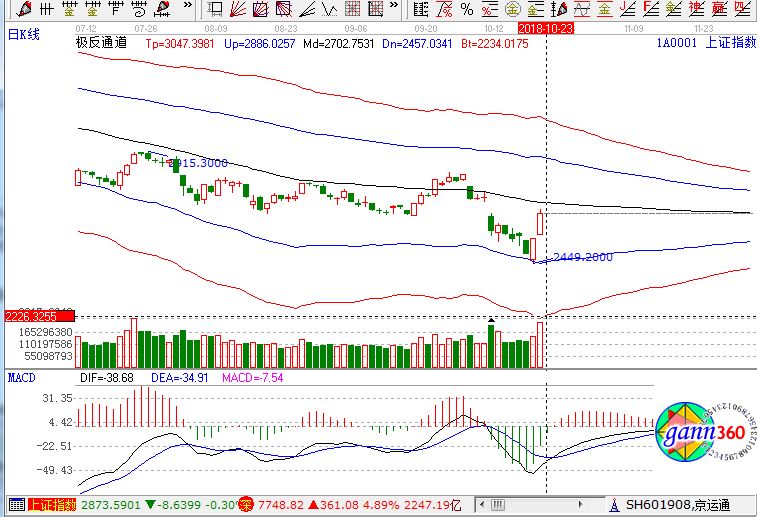Click the circled 金 toolbar icon

click(x=512, y=9)
